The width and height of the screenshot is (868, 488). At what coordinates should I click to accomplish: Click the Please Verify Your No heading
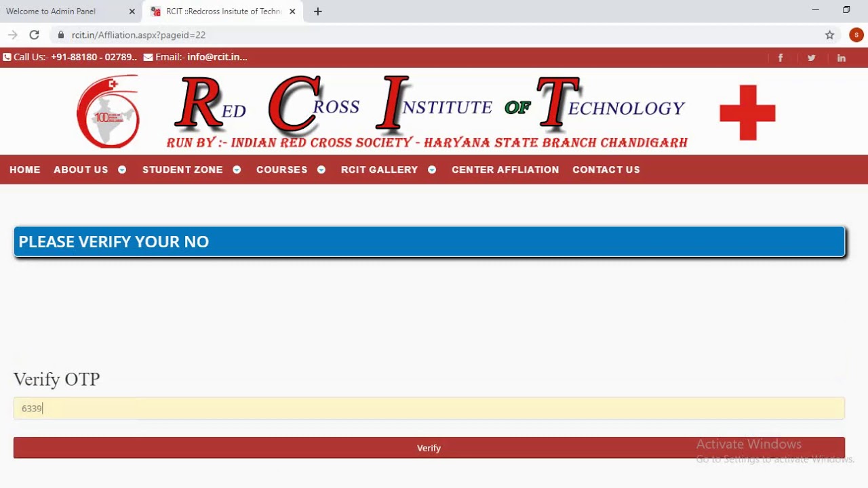coord(114,242)
